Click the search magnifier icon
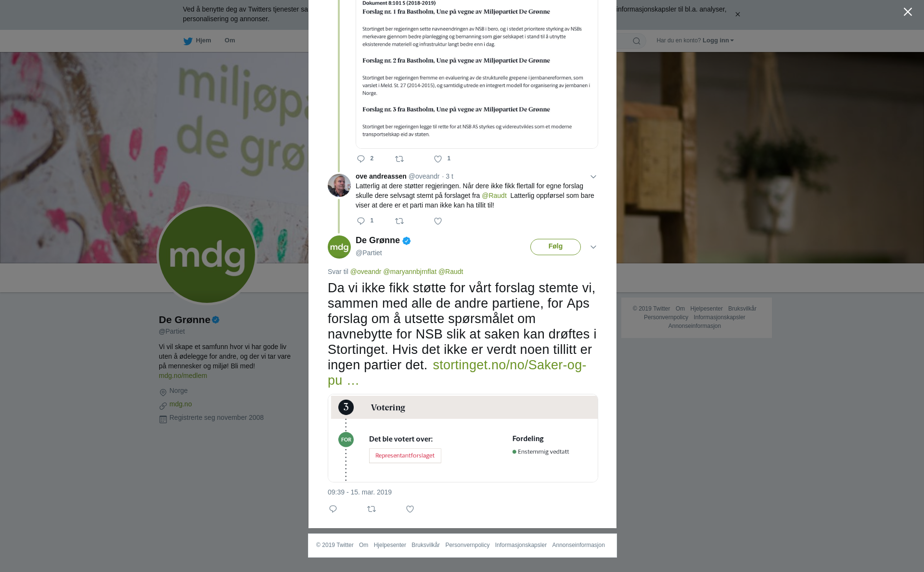 tap(637, 41)
